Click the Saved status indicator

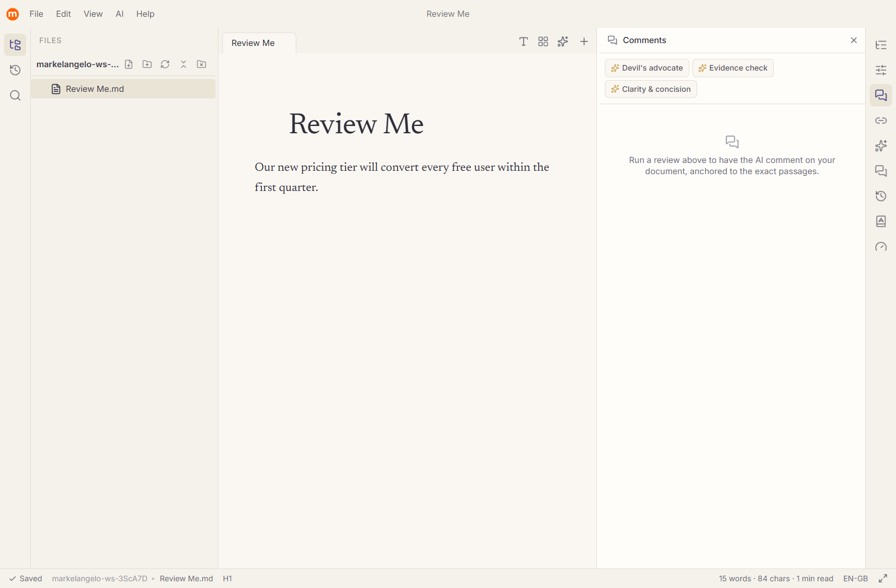(26, 578)
